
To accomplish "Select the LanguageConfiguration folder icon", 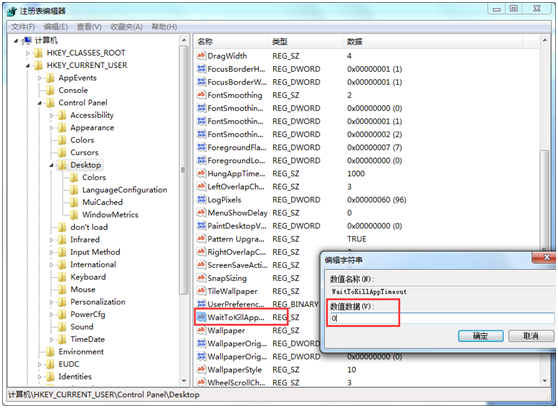I will pos(74,190).
